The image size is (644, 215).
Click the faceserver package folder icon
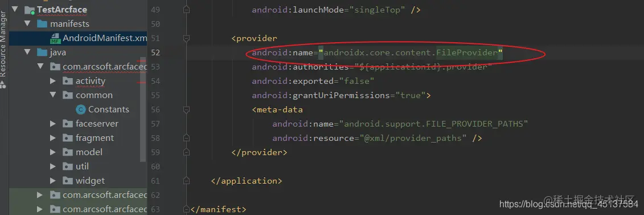tap(68, 124)
